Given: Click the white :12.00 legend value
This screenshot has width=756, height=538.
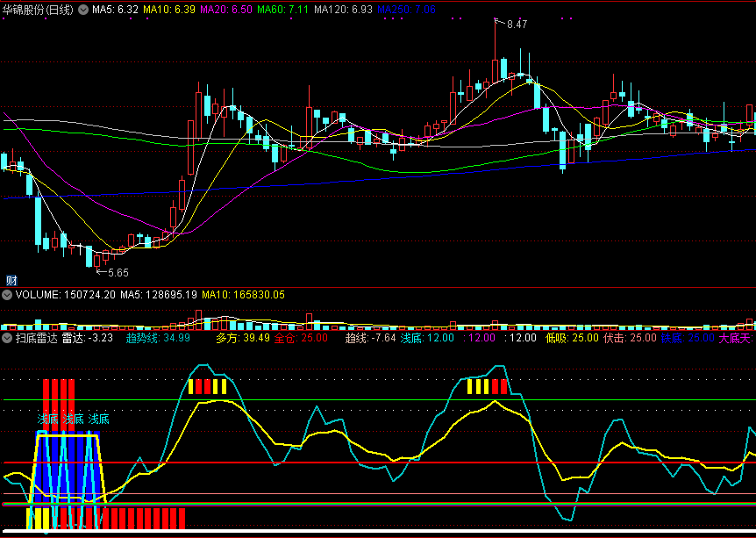Looking at the screenshot, I should click(520, 338).
